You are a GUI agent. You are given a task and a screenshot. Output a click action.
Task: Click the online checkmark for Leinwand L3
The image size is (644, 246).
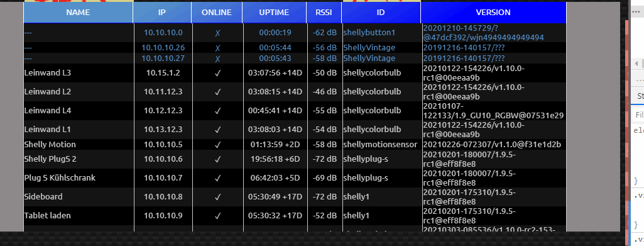coord(217,73)
